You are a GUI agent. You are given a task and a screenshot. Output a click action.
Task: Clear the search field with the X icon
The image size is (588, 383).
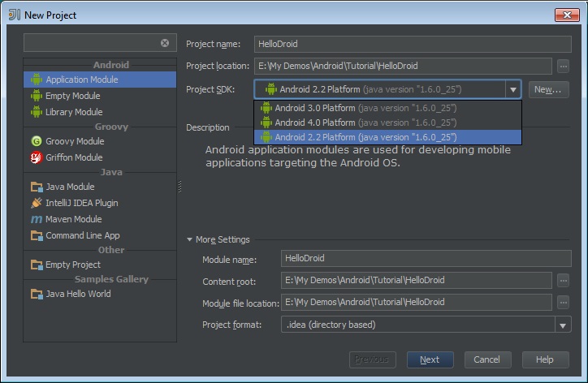[x=165, y=43]
